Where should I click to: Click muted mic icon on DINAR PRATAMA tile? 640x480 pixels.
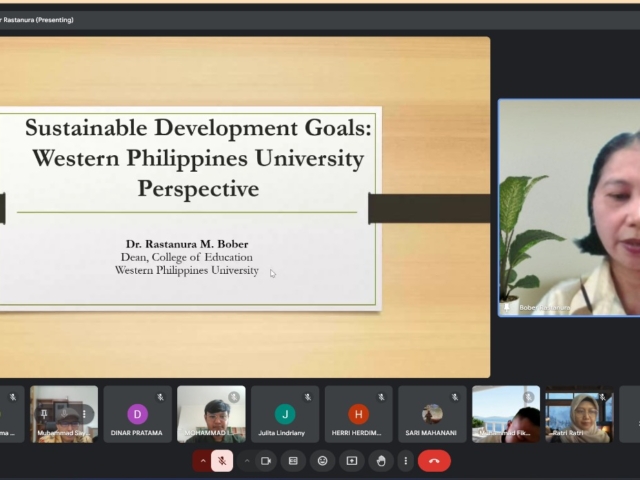click(160, 397)
